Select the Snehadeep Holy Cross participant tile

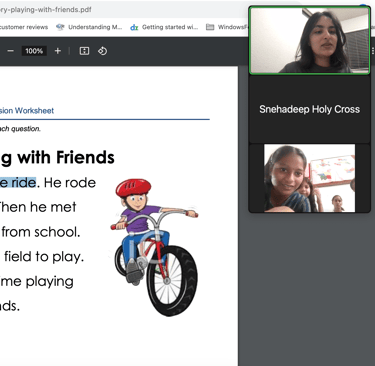tap(310, 109)
